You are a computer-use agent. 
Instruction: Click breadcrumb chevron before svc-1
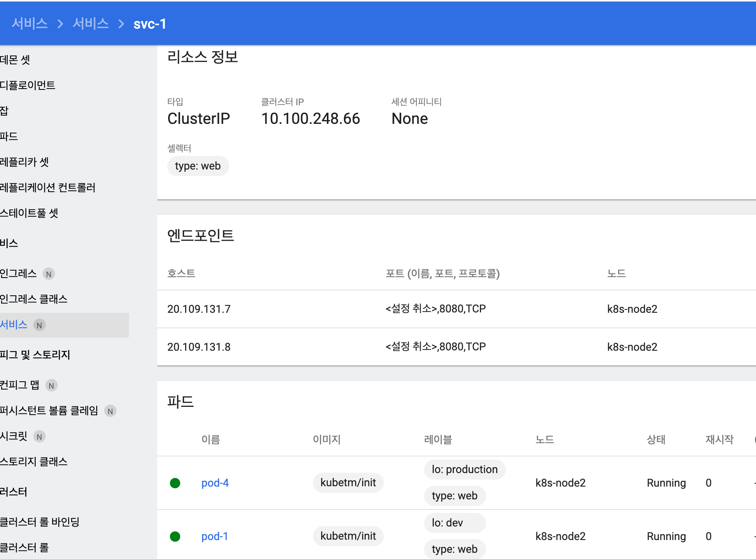pyautogui.click(x=121, y=24)
